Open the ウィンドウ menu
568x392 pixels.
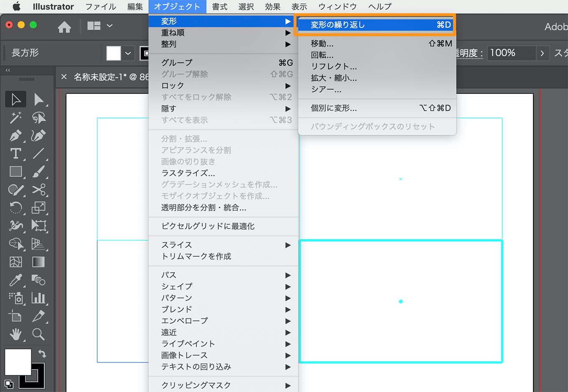coord(337,6)
